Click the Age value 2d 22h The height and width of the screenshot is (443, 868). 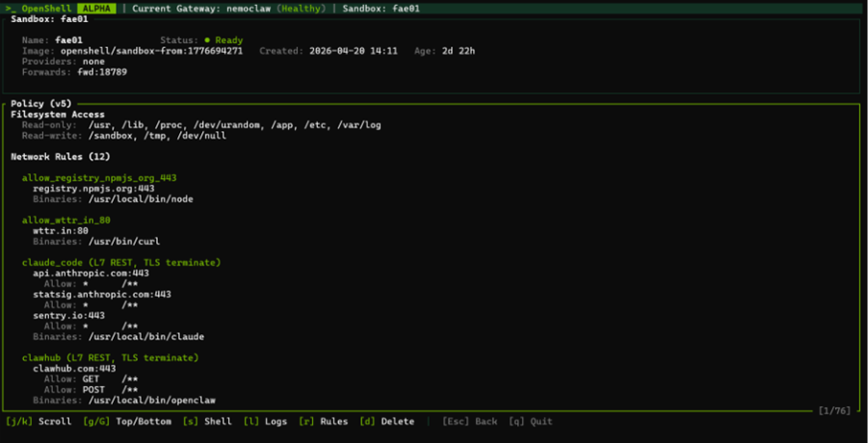click(x=459, y=51)
